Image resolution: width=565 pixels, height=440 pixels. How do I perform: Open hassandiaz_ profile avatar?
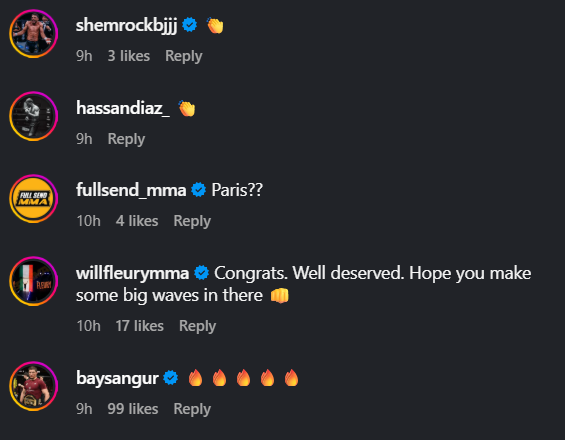pyautogui.click(x=34, y=116)
